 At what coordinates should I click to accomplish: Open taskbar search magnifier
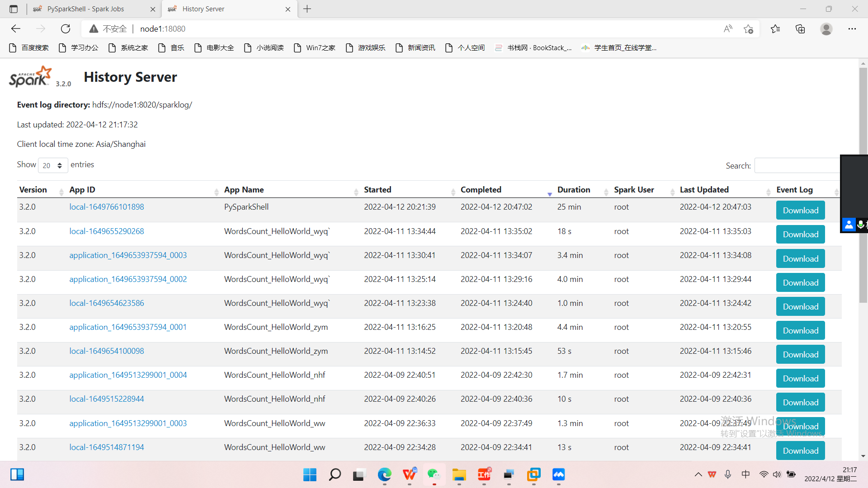click(x=335, y=475)
